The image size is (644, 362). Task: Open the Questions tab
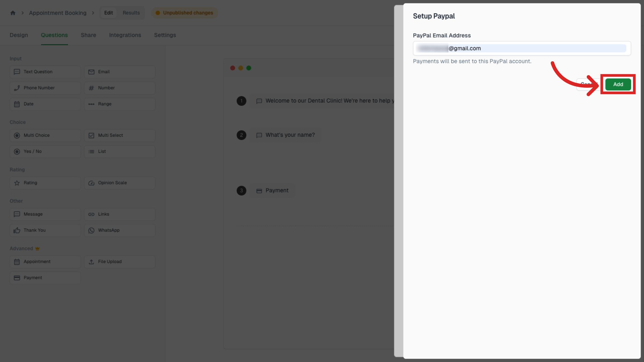[x=54, y=35]
